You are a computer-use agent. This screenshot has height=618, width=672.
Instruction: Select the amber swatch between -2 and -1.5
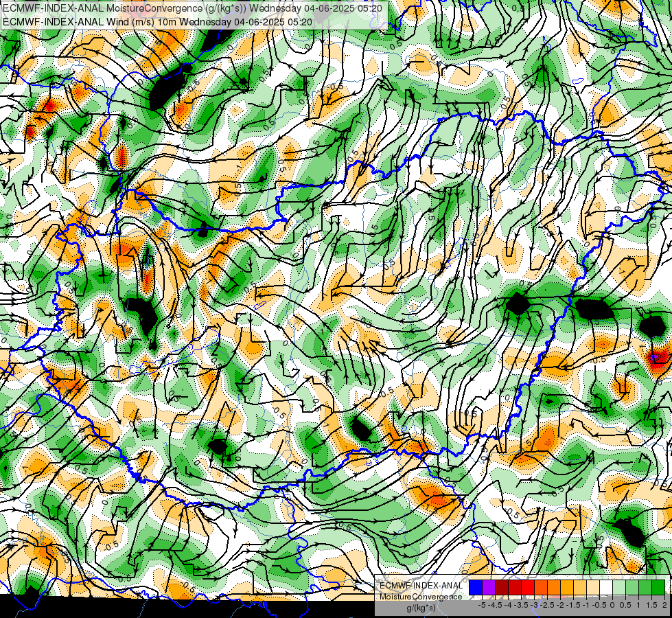pos(567,588)
